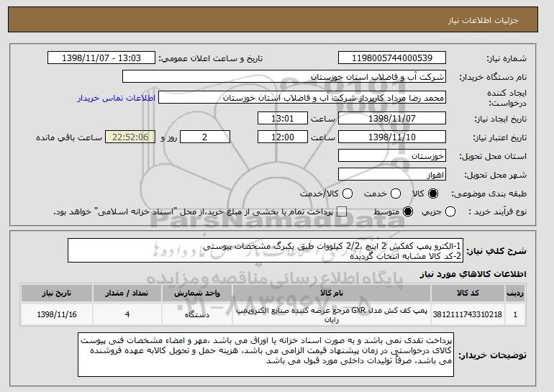
Task: Click the اطلاعات کالاهای مورد نیاز heading
Action: (473, 274)
